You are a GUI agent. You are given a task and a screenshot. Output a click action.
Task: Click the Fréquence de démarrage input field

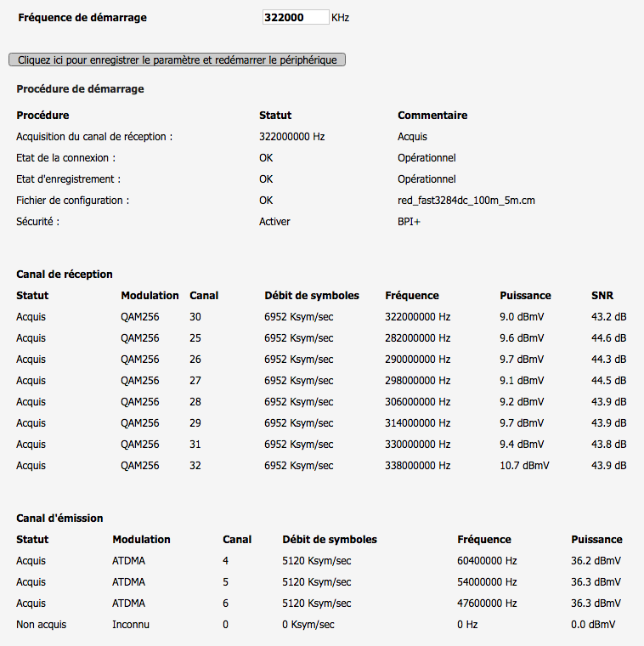pyautogui.click(x=295, y=17)
